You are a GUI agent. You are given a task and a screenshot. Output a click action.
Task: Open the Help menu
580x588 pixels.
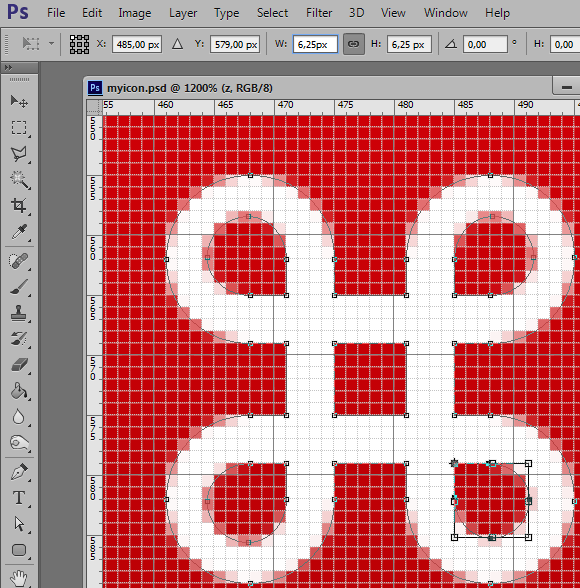pyautogui.click(x=497, y=13)
